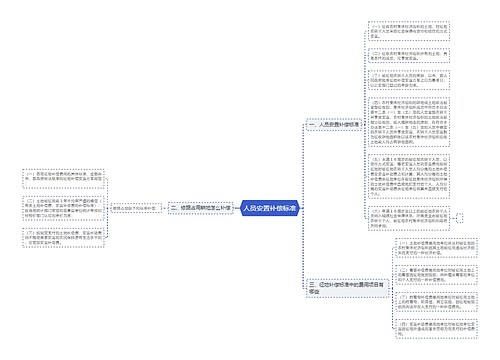Select item (一) 土地补偿费 node under branch 三
The height and width of the screenshot is (360, 500).
click(436, 248)
